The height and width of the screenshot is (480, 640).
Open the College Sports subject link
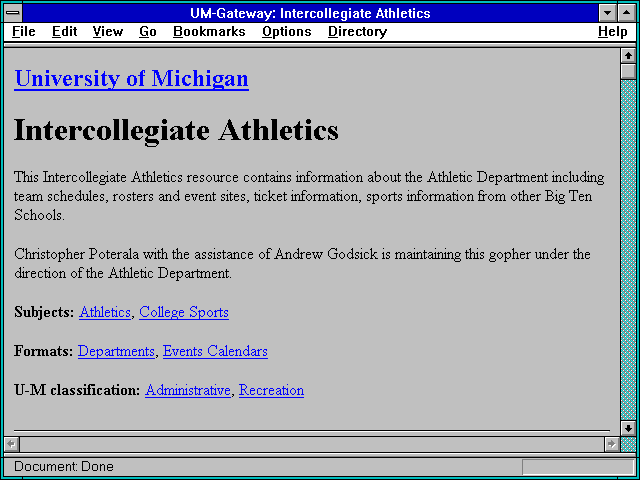pos(184,312)
